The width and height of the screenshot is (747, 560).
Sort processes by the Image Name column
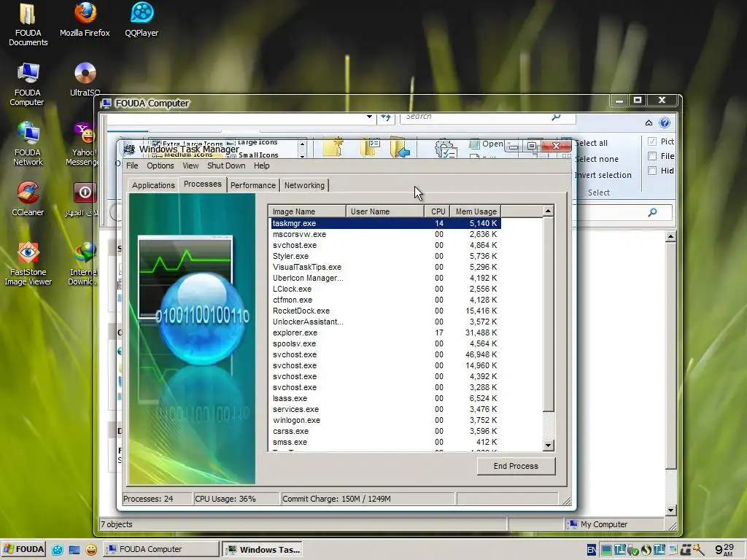click(x=307, y=211)
